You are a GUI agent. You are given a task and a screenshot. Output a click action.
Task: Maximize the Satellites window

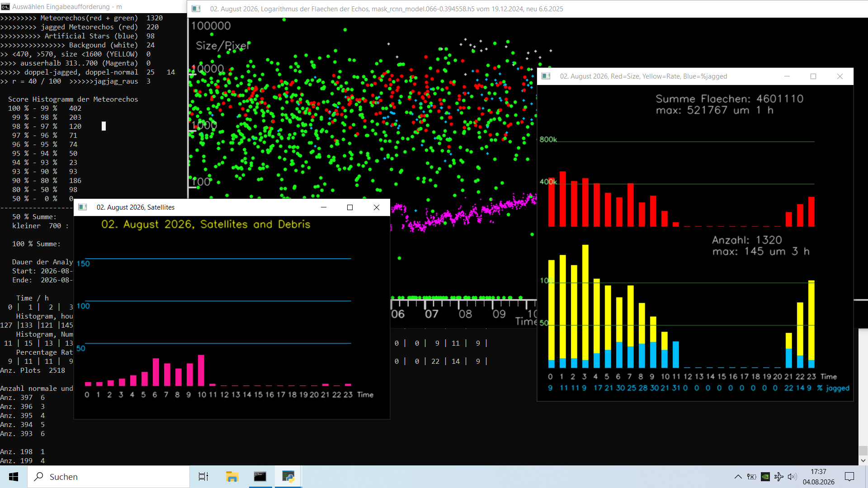click(349, 207)
